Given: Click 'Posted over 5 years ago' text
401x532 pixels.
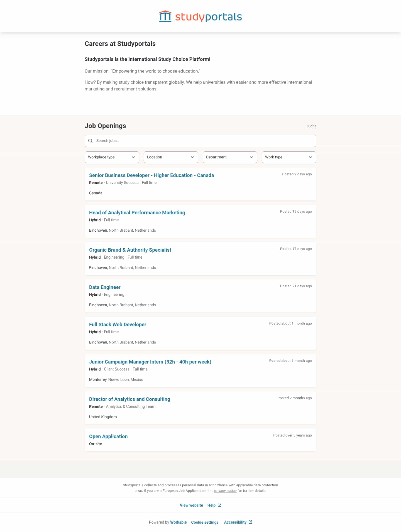Looking at the screenshot, I should pos(292,435).
